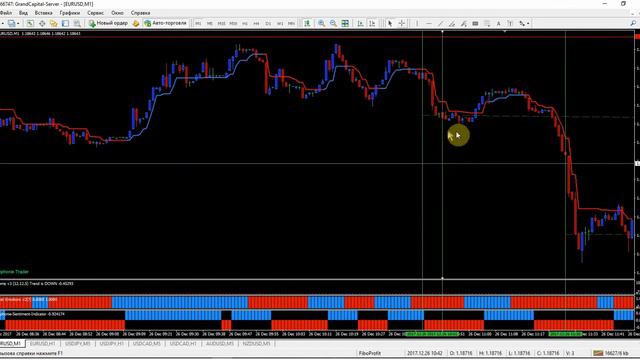
Task: Open the Profiles toolbar icon
Action: point(11,24)
